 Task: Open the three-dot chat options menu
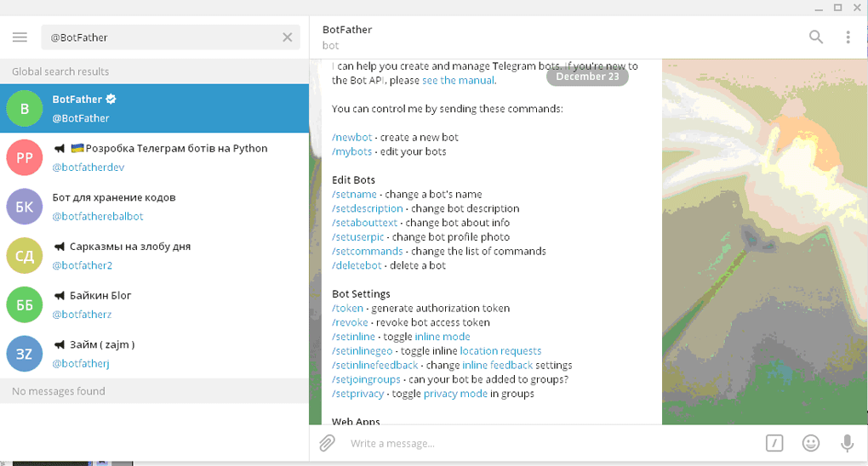coord(848,37)
